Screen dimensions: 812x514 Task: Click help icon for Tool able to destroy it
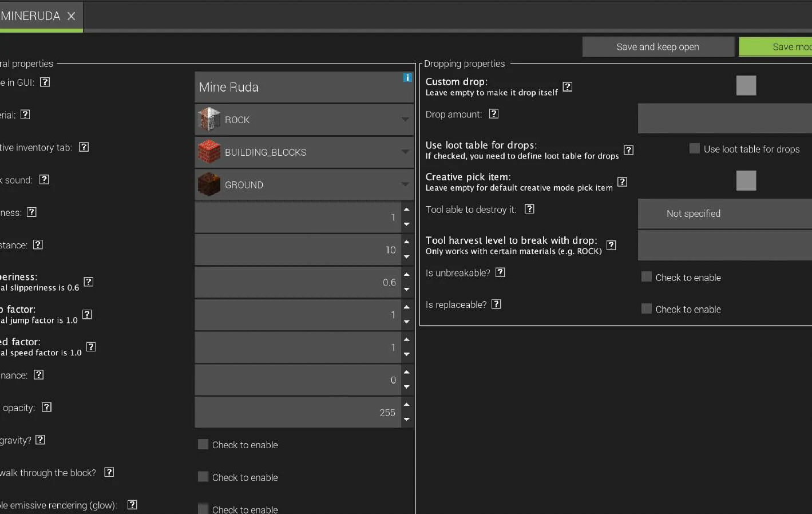click(530, 209)
